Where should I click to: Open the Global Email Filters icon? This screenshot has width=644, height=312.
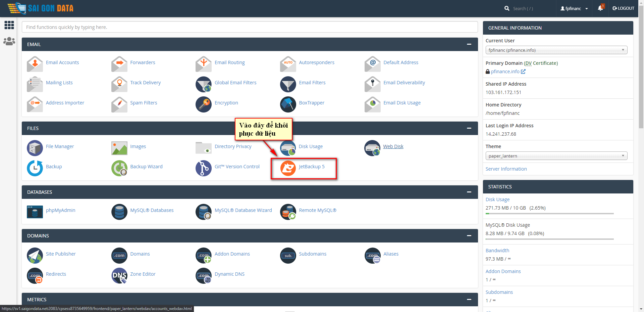[x=204, y=84]
